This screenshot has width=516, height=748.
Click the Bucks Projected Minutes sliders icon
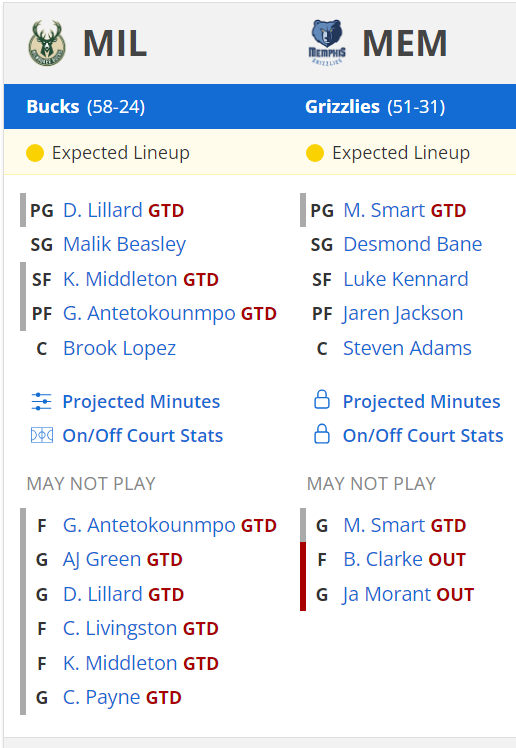point(41,401)
